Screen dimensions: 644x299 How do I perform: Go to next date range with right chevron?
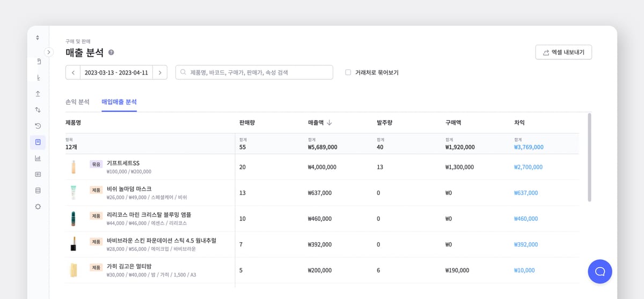click(160, 72)
